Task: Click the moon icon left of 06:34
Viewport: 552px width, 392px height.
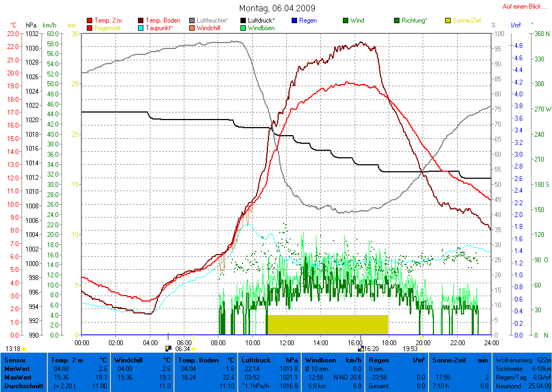Action: [168, 349]
